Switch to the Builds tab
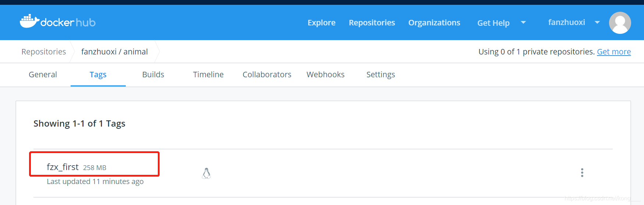The width and height of the screenshot is (644, 205). coord(153,75)
